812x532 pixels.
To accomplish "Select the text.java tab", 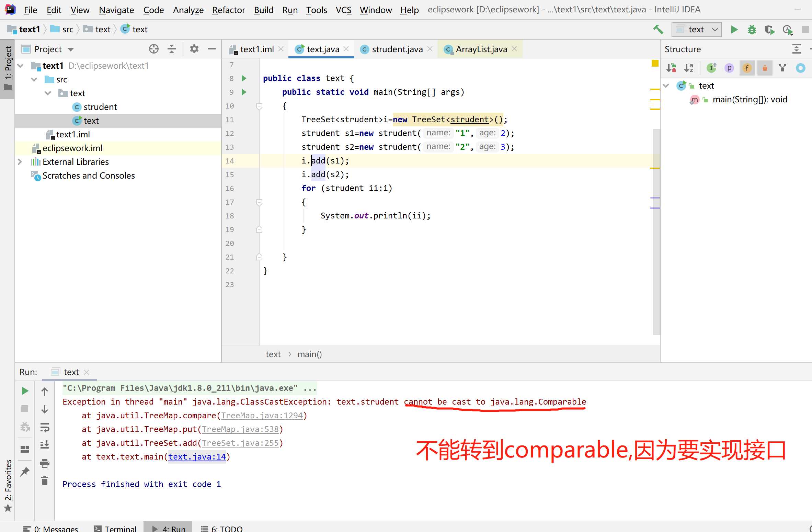I will 321,49.
